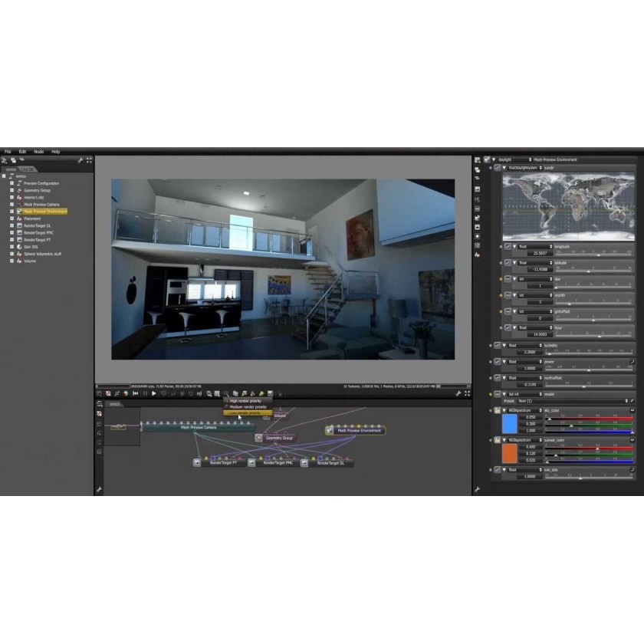Click the red cube icon in node graph sidebar

tap(100, 413)
